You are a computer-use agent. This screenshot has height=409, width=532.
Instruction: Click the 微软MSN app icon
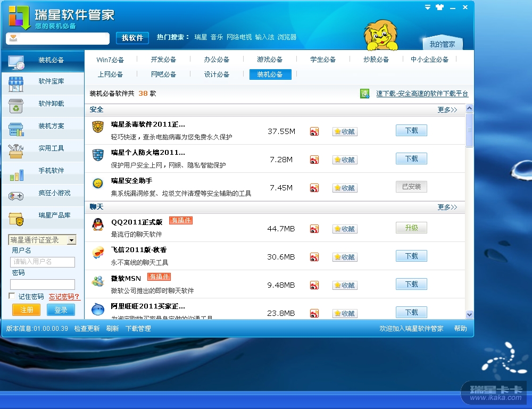click(98, 281)
